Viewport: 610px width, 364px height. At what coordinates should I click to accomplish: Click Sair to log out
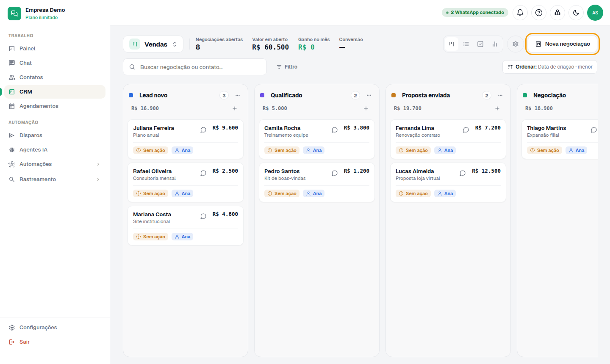[x=55, y=342]
